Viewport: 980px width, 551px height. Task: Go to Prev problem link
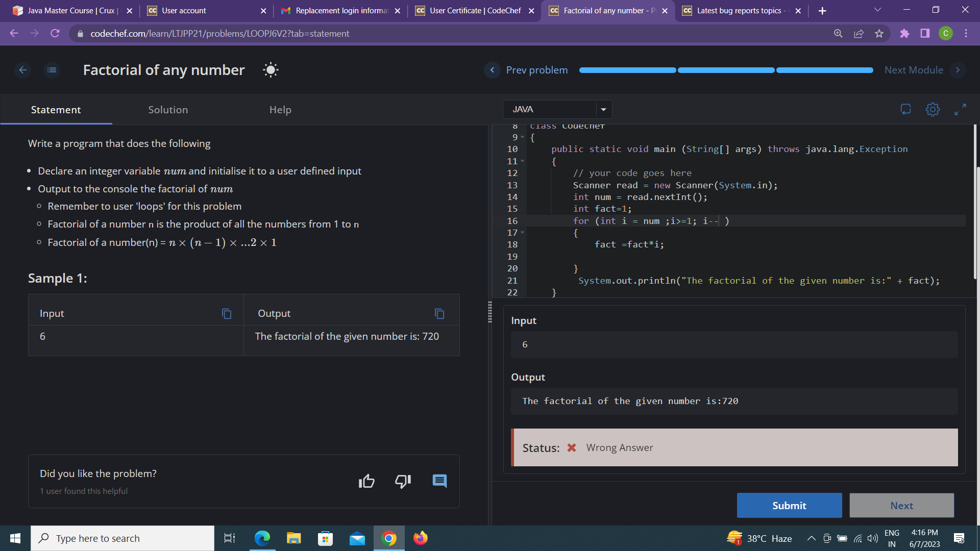(x=536, y=70)
